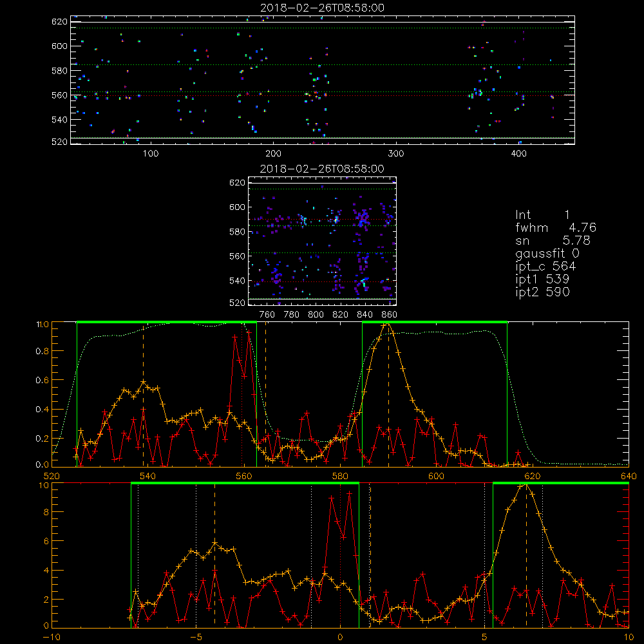Click the 'gaussfit 0' readout
Viewport: 644px width, 644px height.
click(547, 254)
